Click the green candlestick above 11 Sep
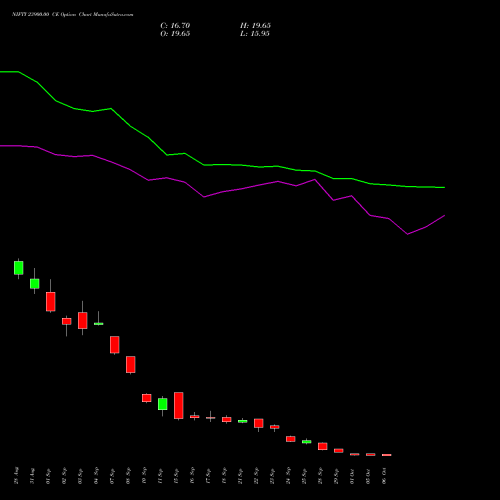 [x=163, y=404]
